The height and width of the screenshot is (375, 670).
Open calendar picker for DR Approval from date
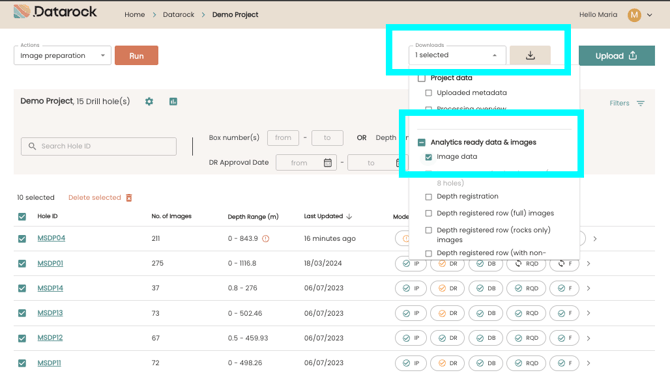[328, 163]
